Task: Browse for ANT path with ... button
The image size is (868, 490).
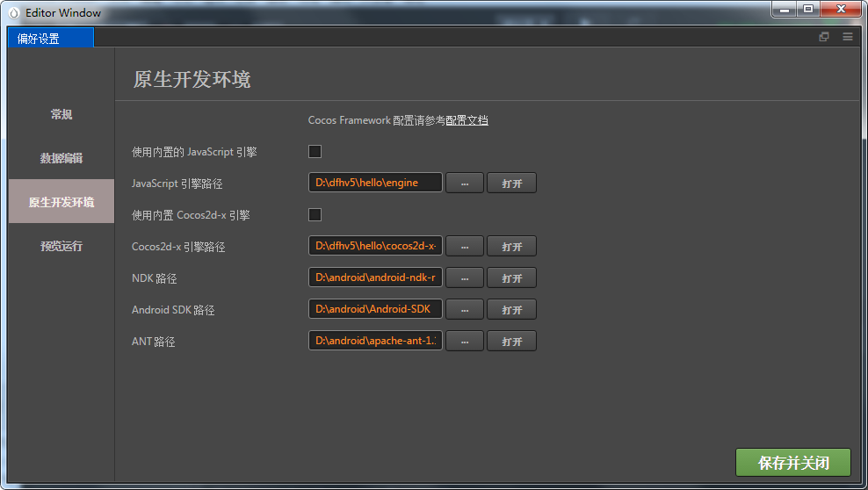Action: (x=465, y=342)
